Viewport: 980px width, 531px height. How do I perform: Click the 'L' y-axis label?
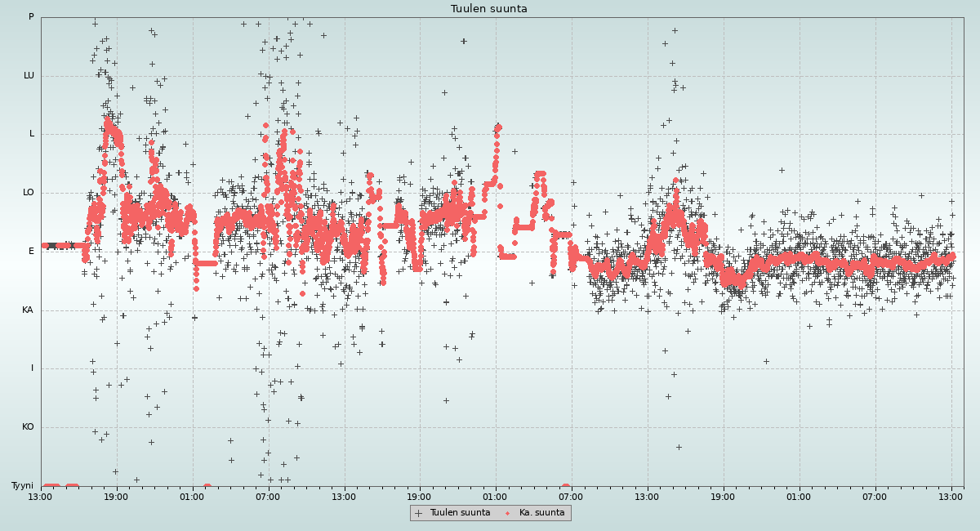tap(32, 134)
